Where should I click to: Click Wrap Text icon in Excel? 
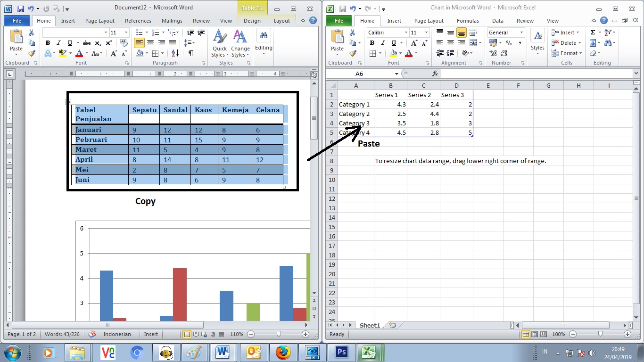[x=473, y=33]
